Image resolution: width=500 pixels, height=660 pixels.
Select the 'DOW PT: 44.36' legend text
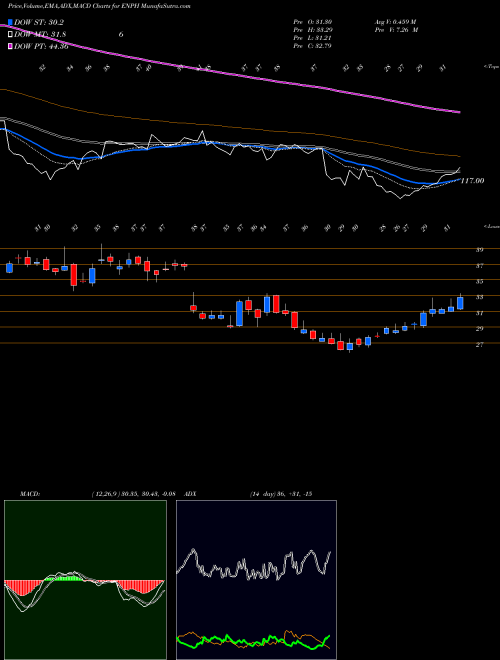41,46
